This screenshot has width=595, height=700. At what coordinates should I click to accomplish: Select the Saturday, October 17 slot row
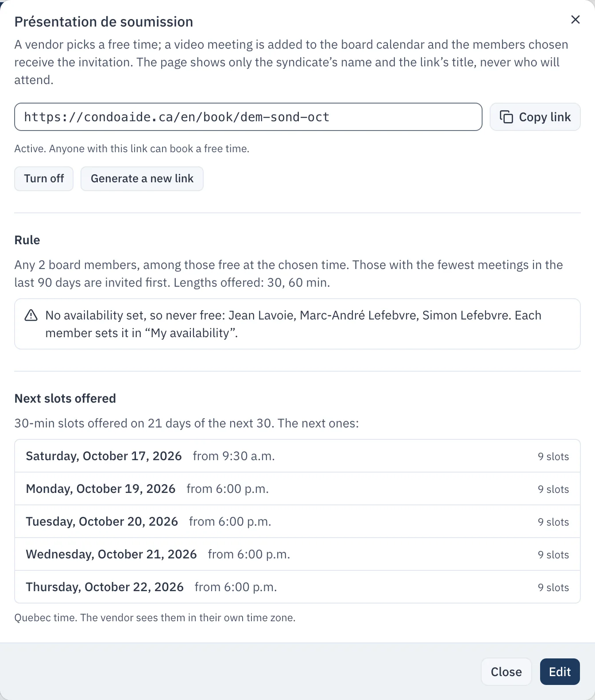(297, 456)
